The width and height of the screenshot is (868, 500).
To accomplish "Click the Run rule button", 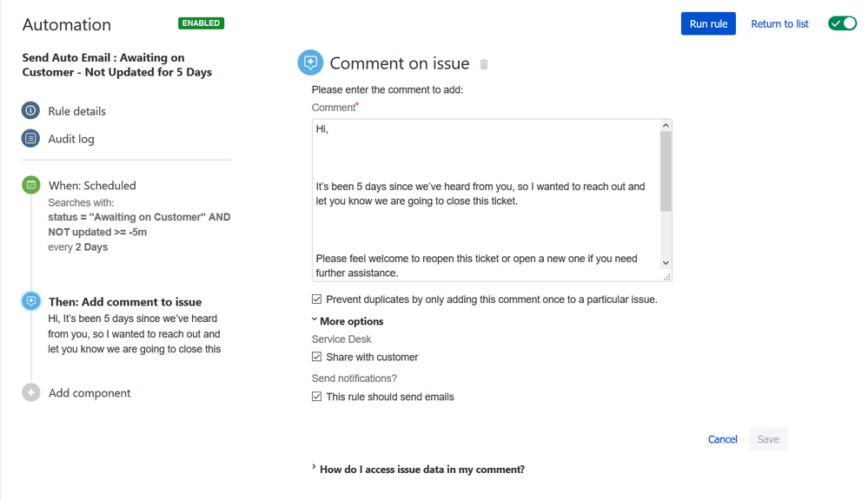I will point(708,23).
